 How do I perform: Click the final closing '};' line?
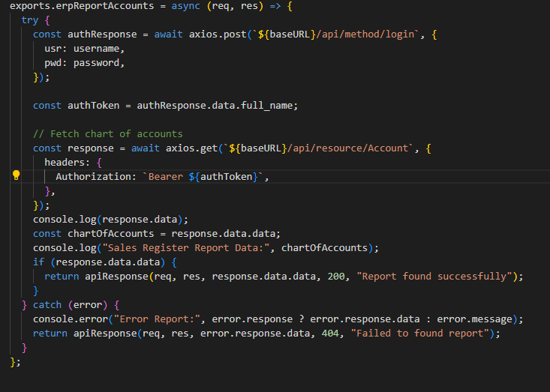(16, 362)
